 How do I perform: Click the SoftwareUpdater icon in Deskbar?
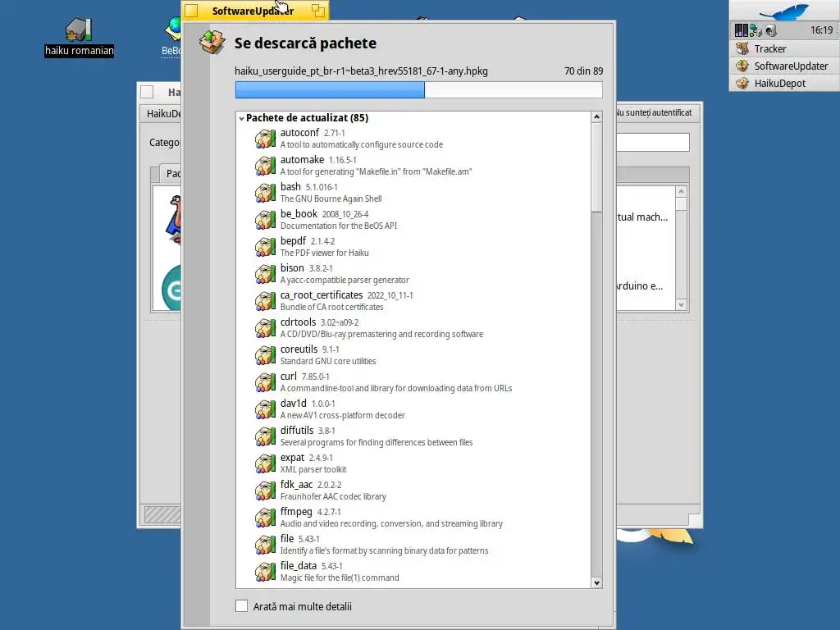[742, 66]
